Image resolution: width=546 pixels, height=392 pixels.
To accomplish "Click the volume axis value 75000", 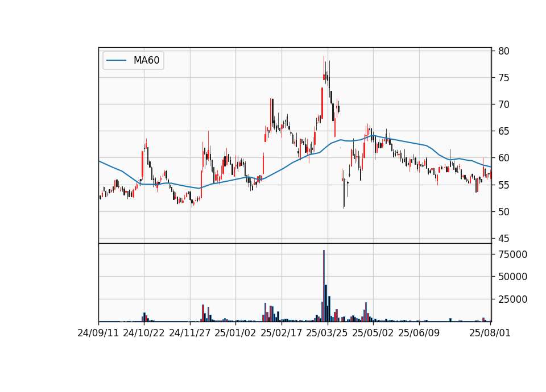I will [x=513, y=255].
